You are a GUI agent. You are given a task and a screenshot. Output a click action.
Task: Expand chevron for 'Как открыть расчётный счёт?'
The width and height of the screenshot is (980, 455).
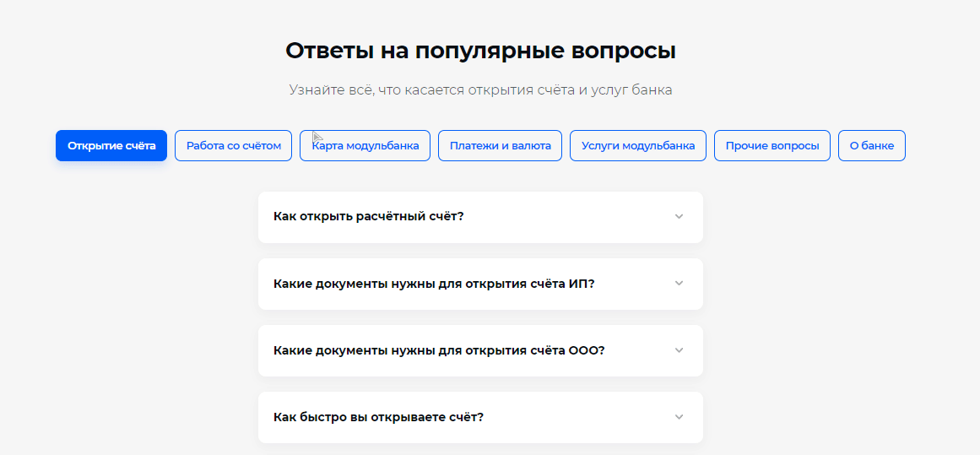(679, 216)
